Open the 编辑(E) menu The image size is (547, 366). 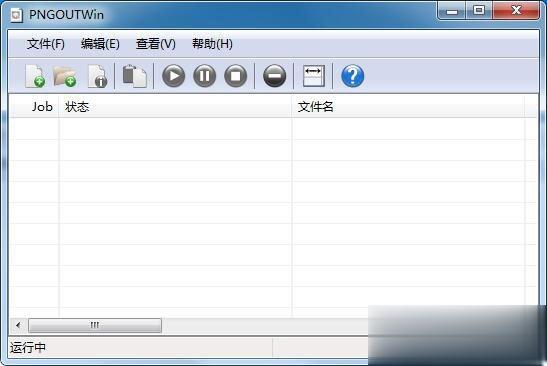click(100, 44)
